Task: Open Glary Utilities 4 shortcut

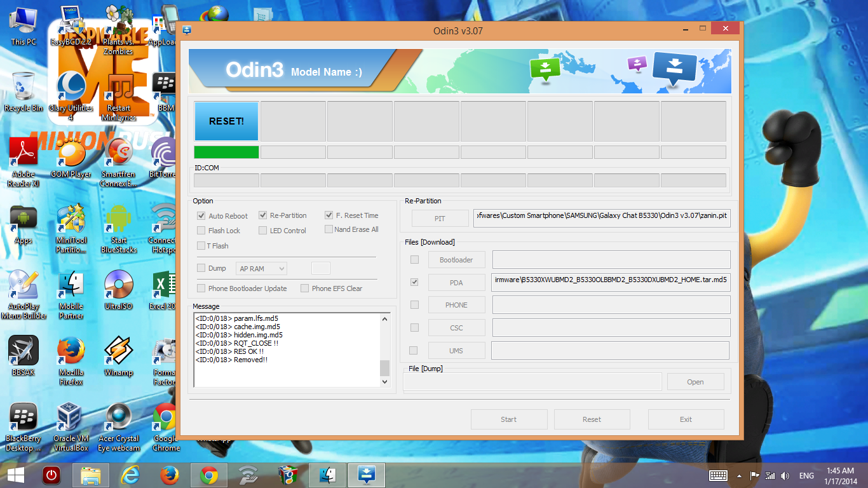Action: 71,95
